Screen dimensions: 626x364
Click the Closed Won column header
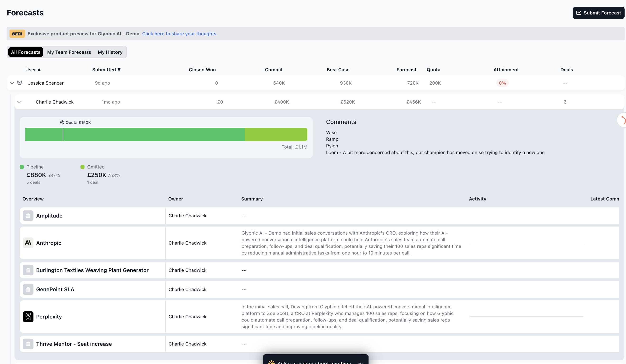click(202, 70)
